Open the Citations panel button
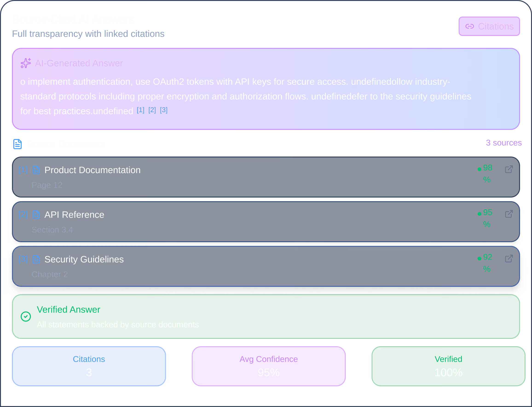The height and width of the screenshot is (407, 532). coord(489,26)
